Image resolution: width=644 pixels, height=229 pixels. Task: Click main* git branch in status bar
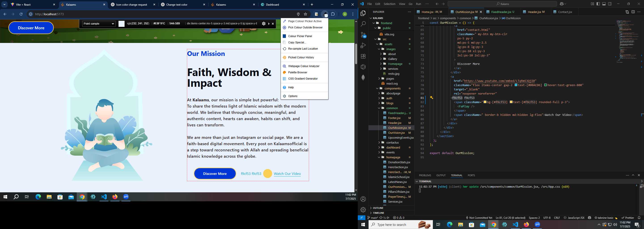coord(373,218)
